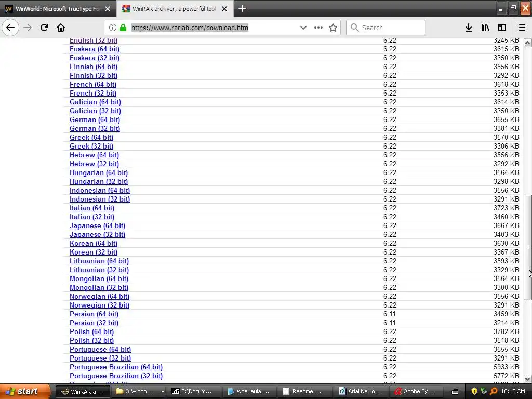
Task: Switch to Arial Narrow font taskbar window
Action: (x=361, y=391)
